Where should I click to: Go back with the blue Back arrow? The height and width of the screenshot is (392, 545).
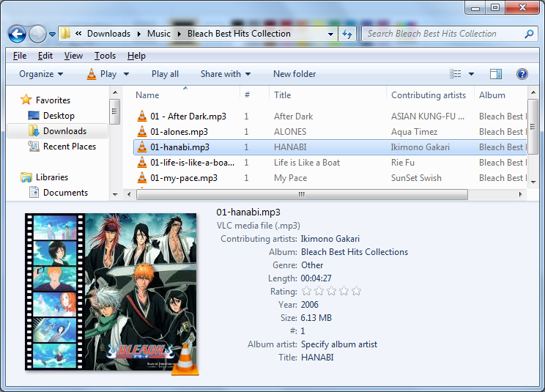point(17,34)
